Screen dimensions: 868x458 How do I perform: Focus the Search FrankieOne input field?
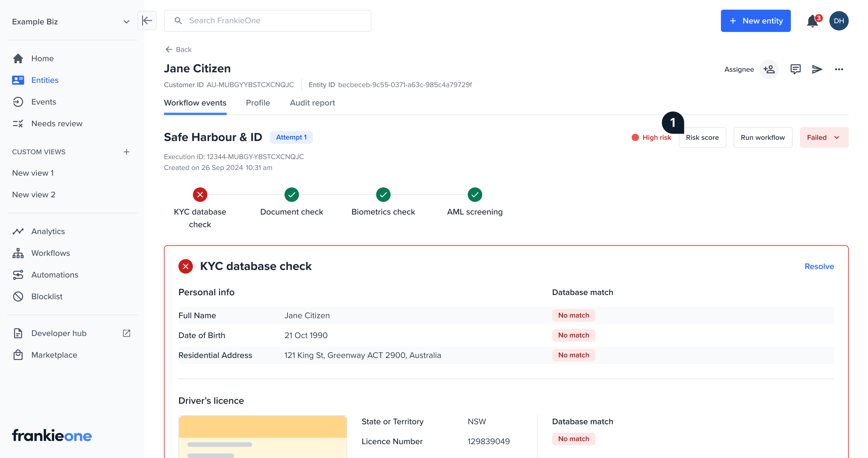coord(267,21)
